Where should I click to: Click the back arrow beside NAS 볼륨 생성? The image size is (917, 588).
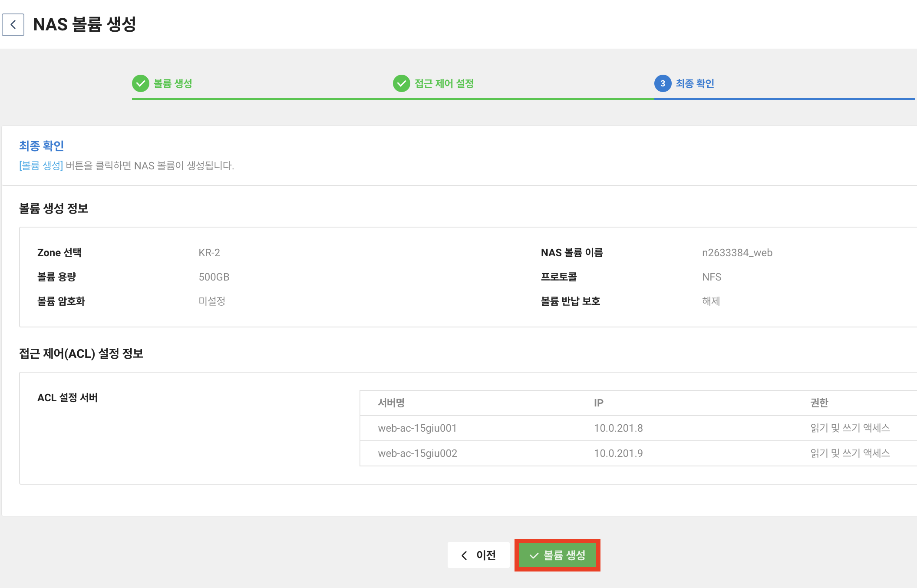[13, 25]
